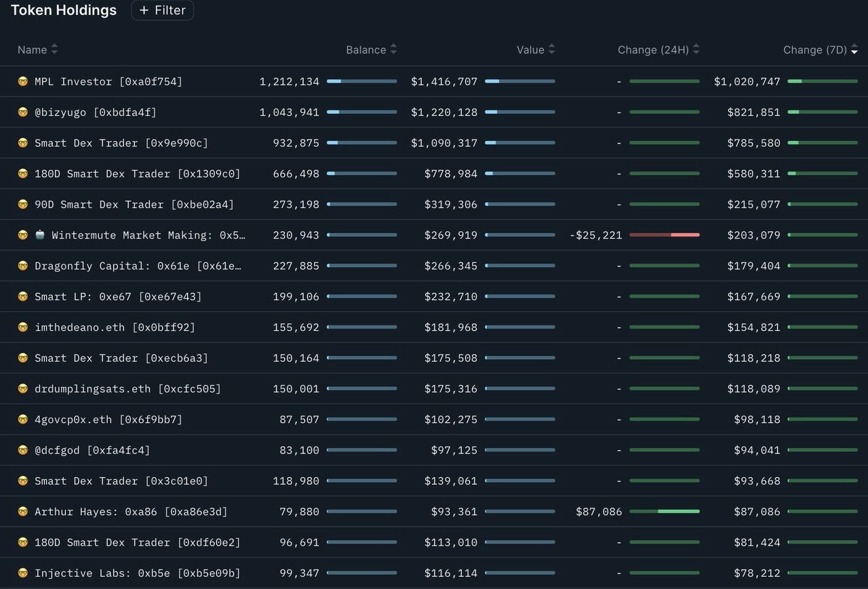
Task: Sort the table by Name column arrows
Action: (54, 49)
